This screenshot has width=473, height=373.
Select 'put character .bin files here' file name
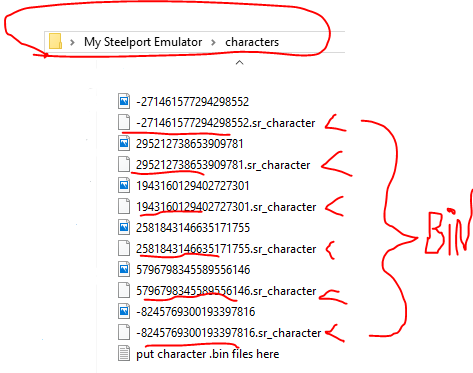click(x=208, y=354)
